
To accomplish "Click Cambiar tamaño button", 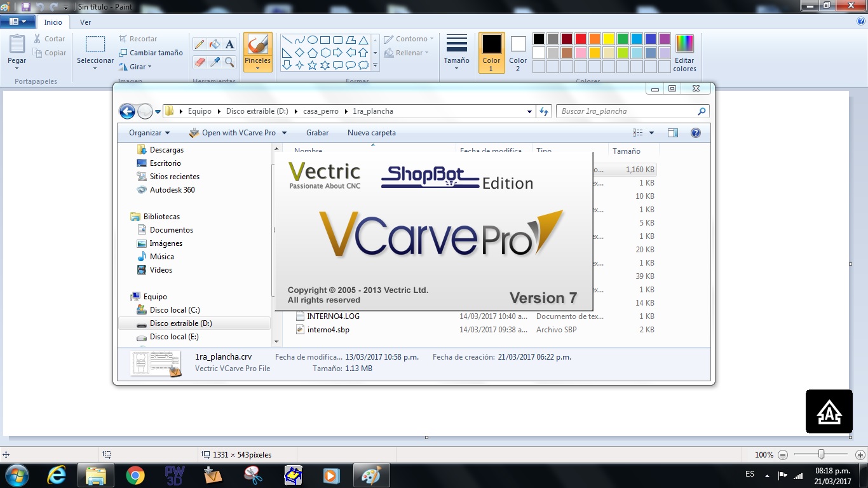I will coord(151,53).
